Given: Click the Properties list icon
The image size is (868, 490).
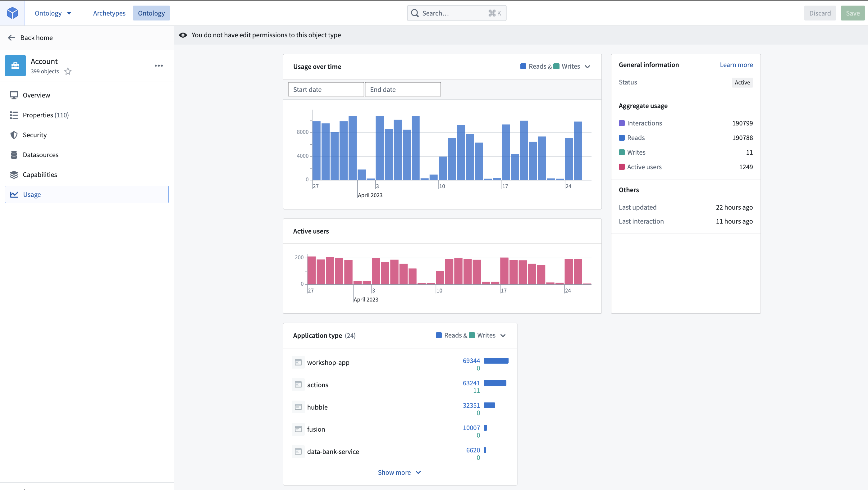Looking at the screenshot, I should coord(14,115).
